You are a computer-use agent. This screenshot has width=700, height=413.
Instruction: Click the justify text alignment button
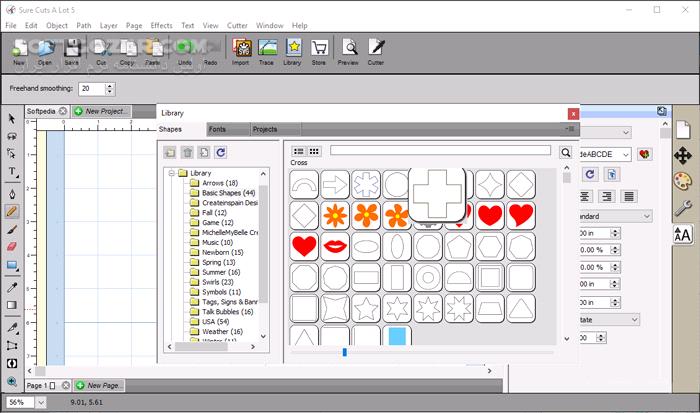[x=629, y=196]
